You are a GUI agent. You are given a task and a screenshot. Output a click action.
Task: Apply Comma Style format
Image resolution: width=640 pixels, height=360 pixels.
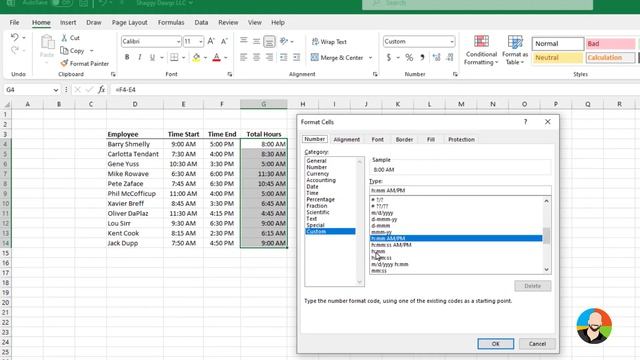point(422,58)
